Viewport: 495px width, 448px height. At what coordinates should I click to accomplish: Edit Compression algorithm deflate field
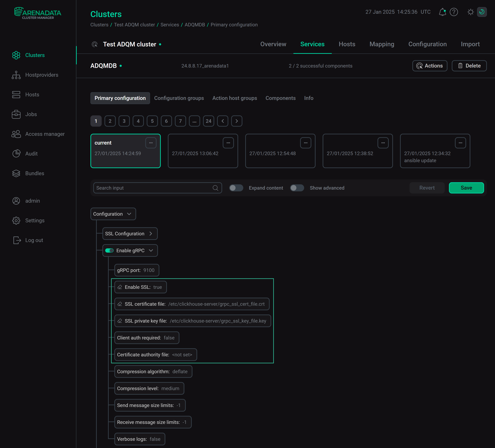153,372
